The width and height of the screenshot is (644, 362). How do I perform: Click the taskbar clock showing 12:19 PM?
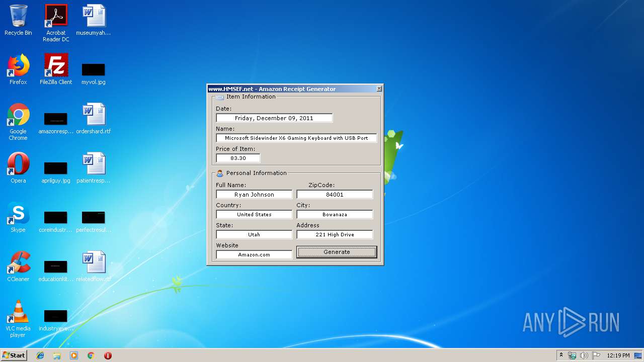618,355
